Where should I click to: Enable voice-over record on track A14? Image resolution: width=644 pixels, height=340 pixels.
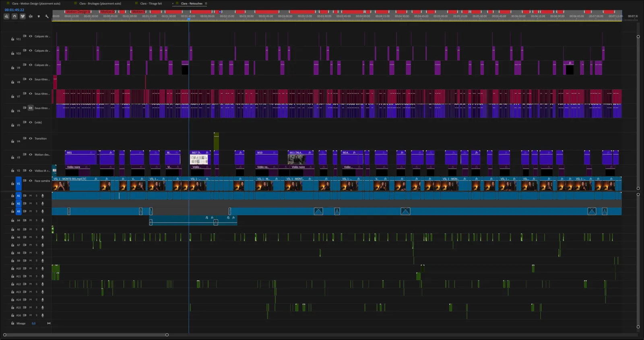[x=42, y=300]
